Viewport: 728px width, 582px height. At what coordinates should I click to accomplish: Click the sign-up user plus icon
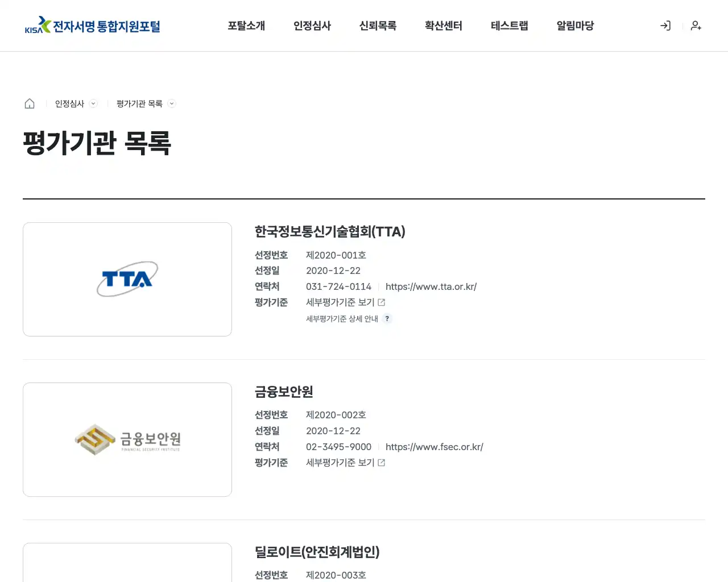pyautogui.click(x=696, y=26)
